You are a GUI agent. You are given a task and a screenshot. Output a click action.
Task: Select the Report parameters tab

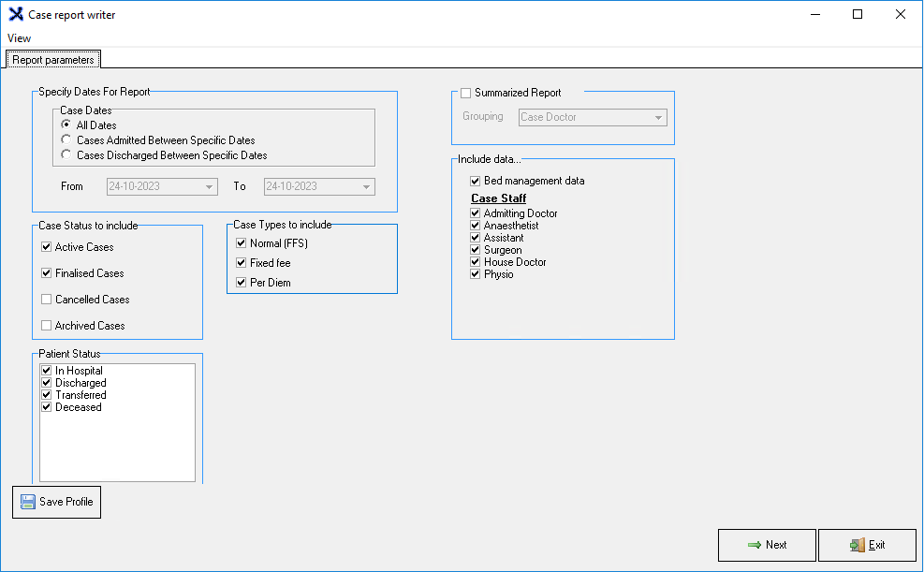pos(53,60)
